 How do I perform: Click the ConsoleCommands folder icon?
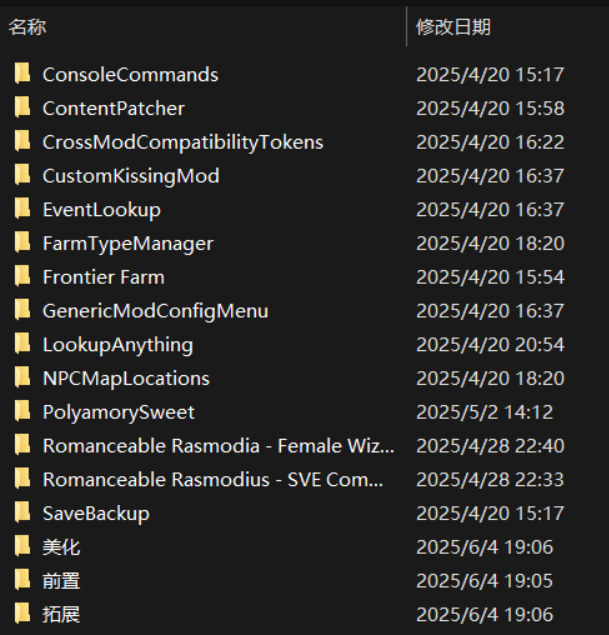[22, 74]
